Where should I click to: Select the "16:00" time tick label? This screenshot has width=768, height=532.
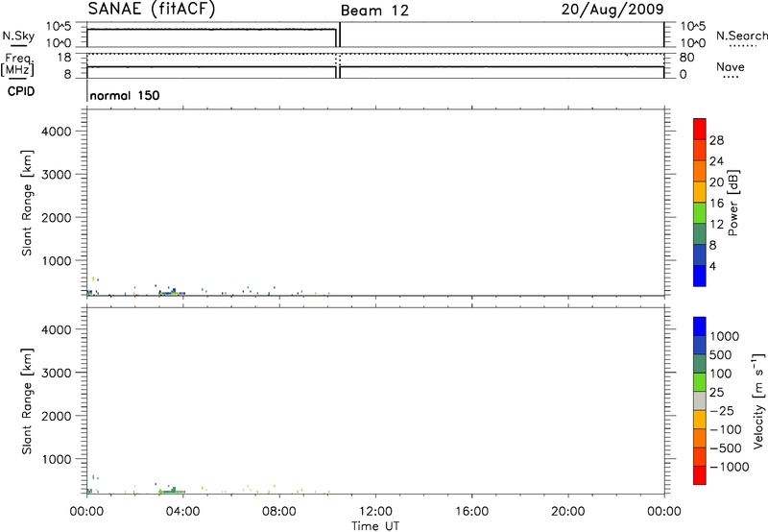click(x=471, y=512)
